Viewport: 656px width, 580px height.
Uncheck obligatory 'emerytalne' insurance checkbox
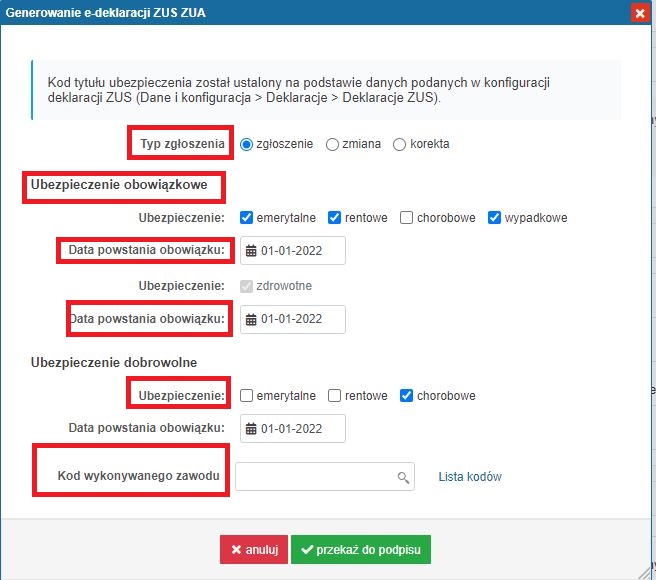click(x=246, y=218)
